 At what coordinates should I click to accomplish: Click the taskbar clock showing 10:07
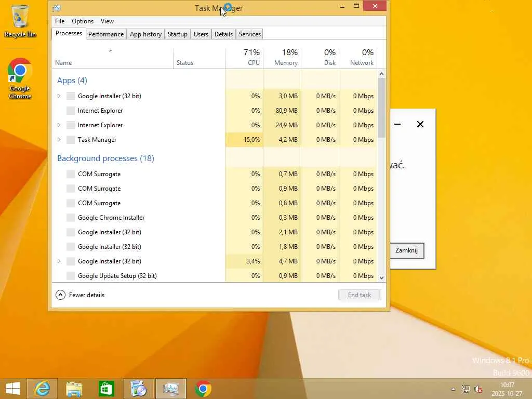coord(508,389)
